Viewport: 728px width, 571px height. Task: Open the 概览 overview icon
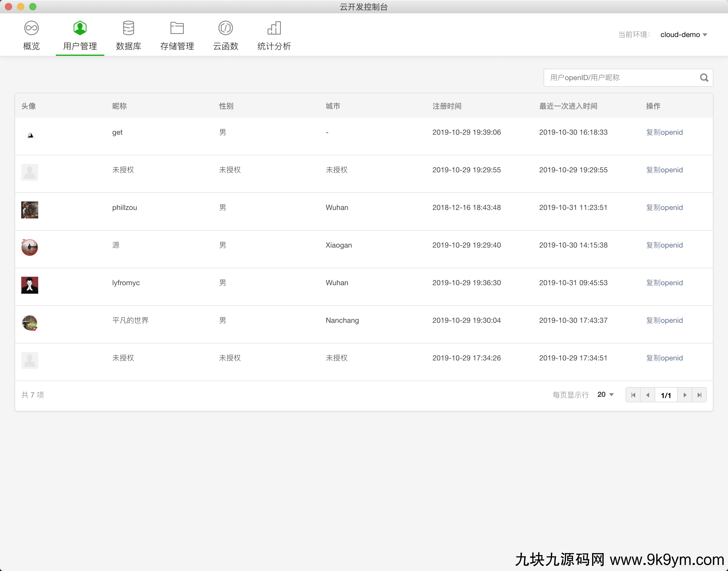coord(32,28)
